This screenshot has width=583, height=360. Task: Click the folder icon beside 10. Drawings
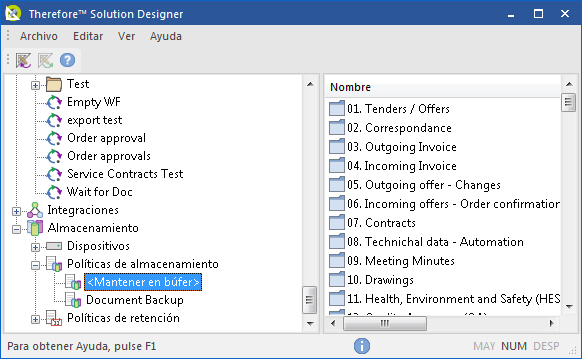(x=337, y=279)
